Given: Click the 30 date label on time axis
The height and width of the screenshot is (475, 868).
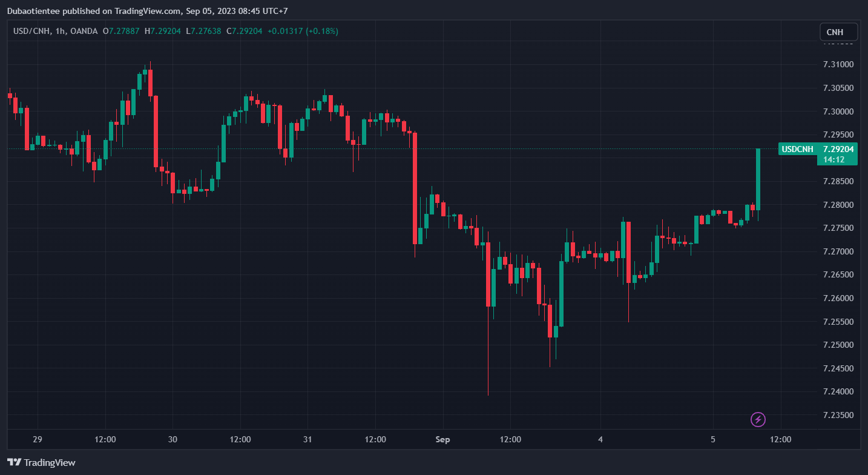Looking at the screenshot, I should click(173, 439).
